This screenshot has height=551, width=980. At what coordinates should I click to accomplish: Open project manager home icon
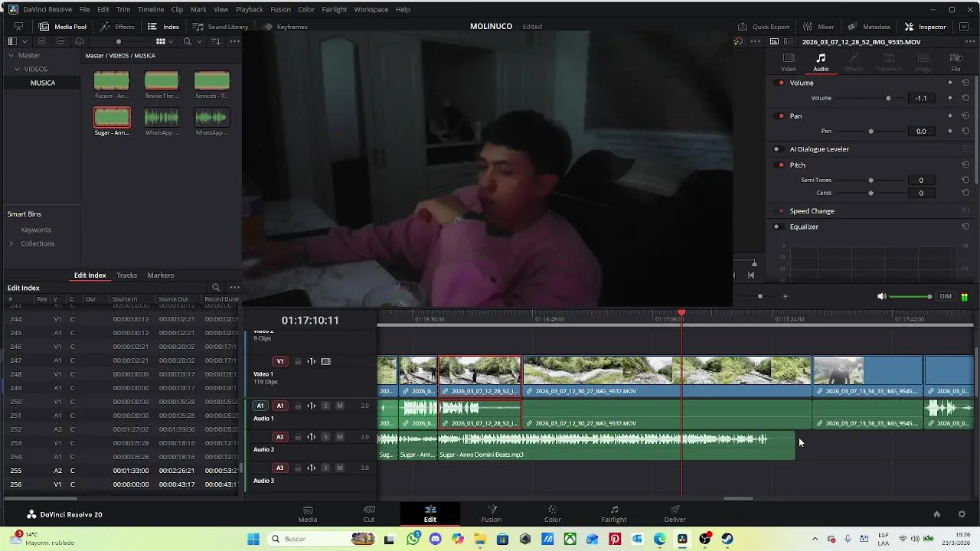tap(936, 514)
